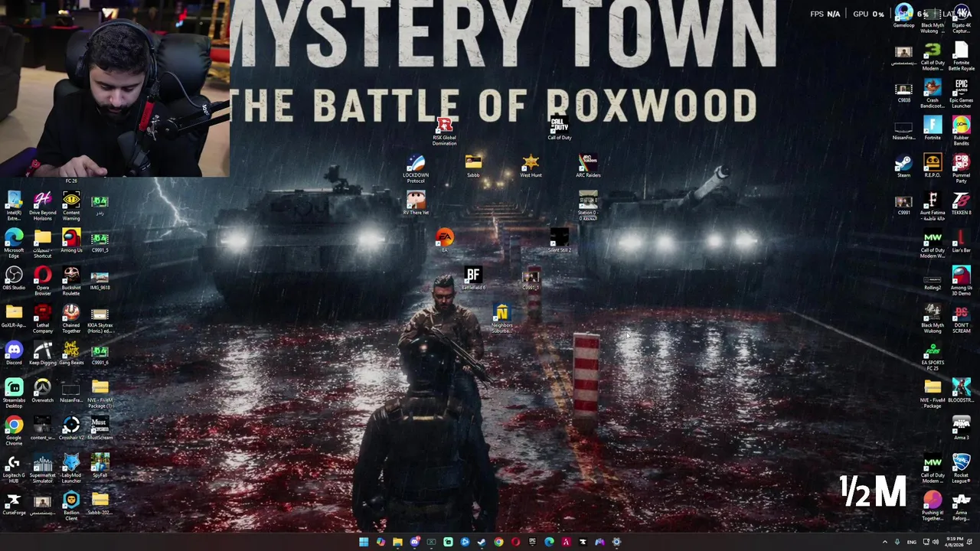
Task: Open the EA app desktop shortcut
Action: coord(444,240)
